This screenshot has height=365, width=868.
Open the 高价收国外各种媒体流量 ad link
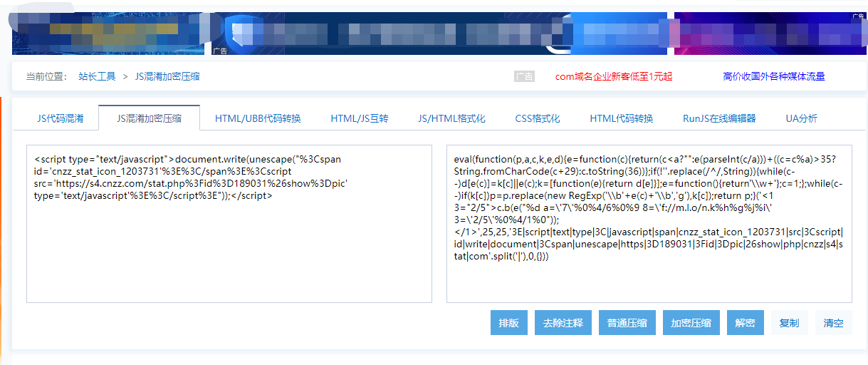774,76
